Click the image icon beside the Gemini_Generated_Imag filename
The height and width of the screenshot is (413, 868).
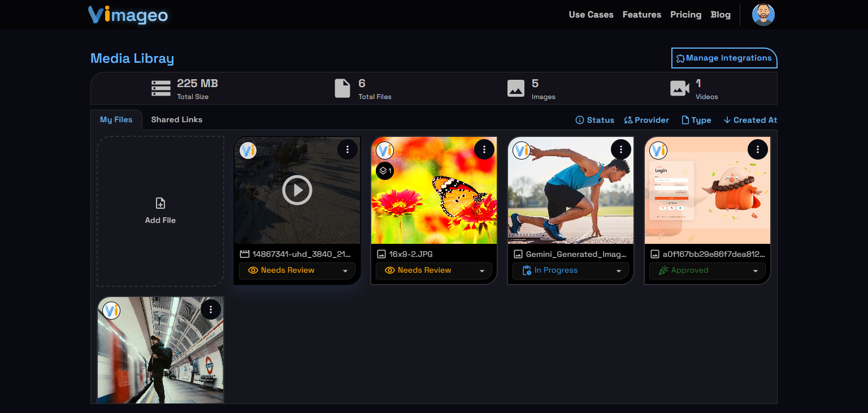tap(518, 254)
